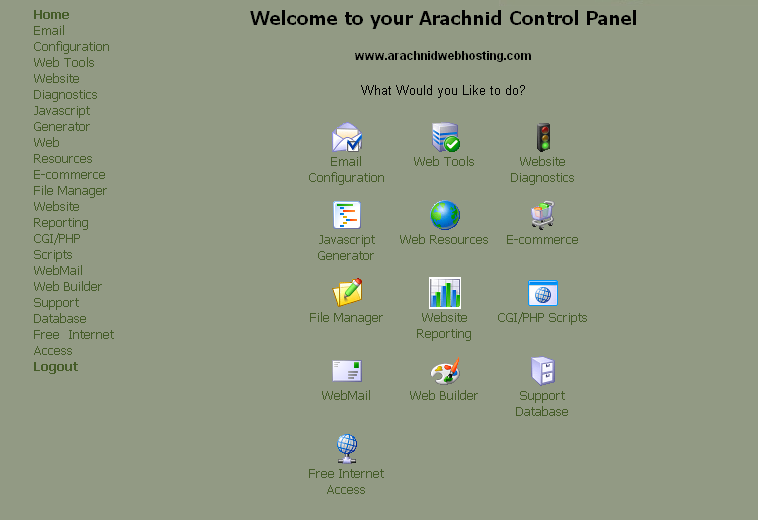Viewport: 758px width, 520px height.
Task: Click the 'File Manager' label under the note icon
Action: [346, 318]
